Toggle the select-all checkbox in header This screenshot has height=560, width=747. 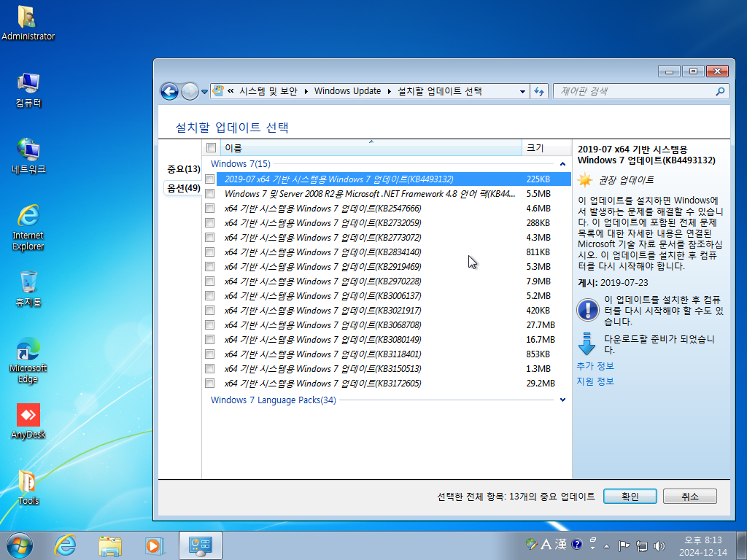click(x=212, y=148)
